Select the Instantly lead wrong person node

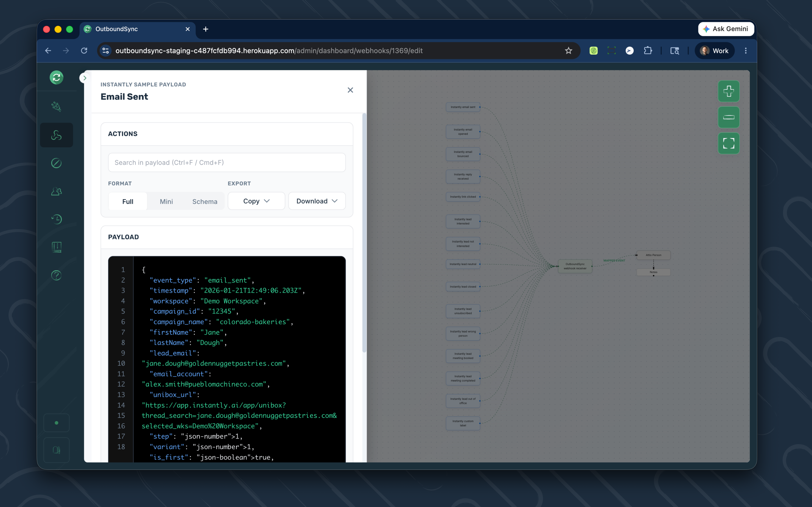463,334
